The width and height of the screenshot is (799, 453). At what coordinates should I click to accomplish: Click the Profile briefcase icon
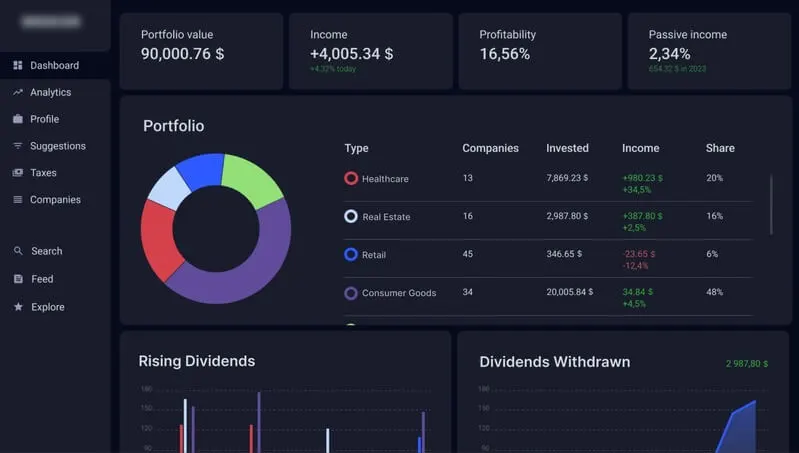click(18, 119)
